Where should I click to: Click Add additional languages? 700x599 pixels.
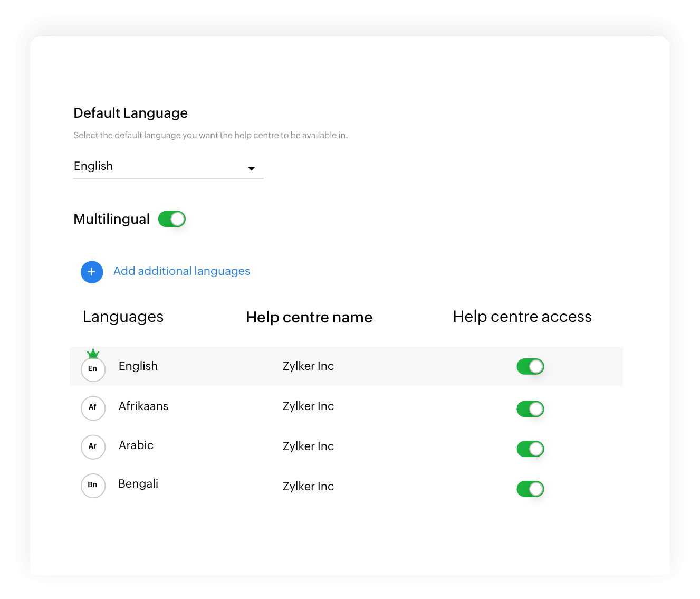[x=181, y=271]
